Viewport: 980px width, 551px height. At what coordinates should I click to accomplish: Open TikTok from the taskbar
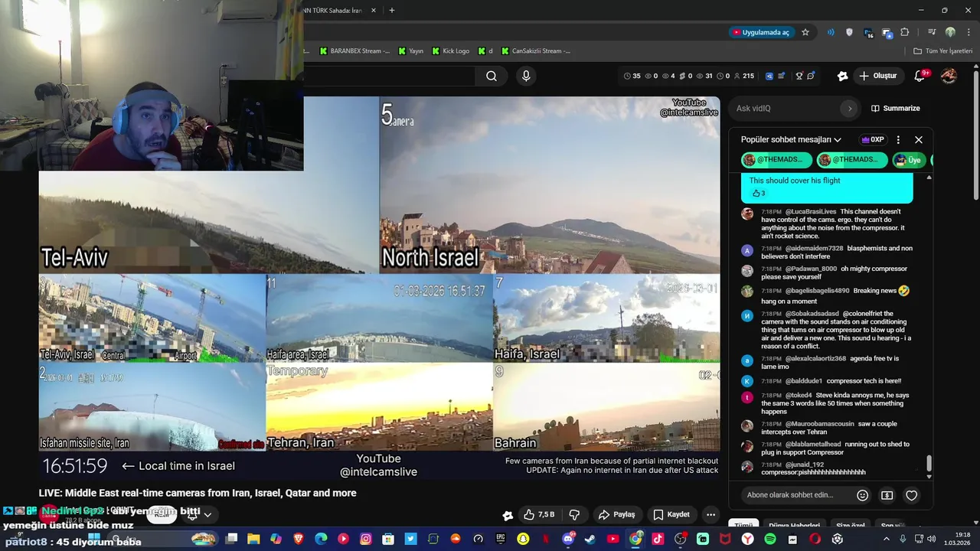(658, 539)
